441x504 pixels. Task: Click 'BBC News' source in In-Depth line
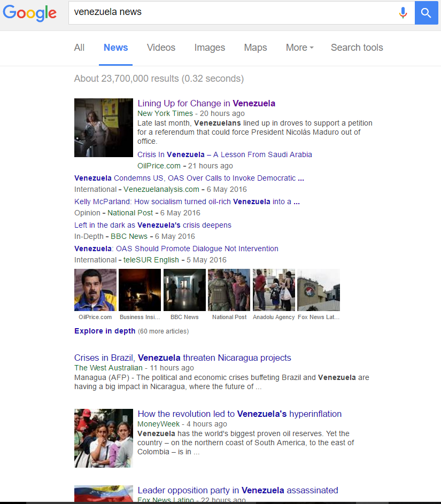[x=129, y=236]
